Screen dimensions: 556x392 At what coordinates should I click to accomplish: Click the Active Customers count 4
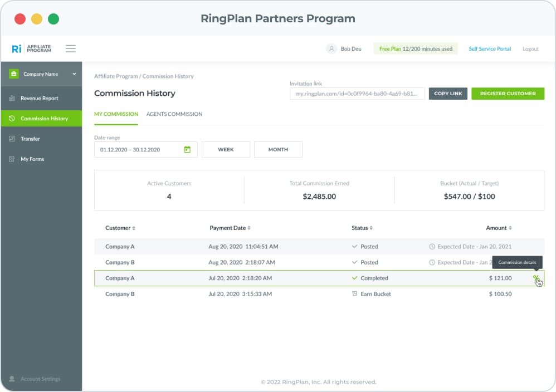169,197
